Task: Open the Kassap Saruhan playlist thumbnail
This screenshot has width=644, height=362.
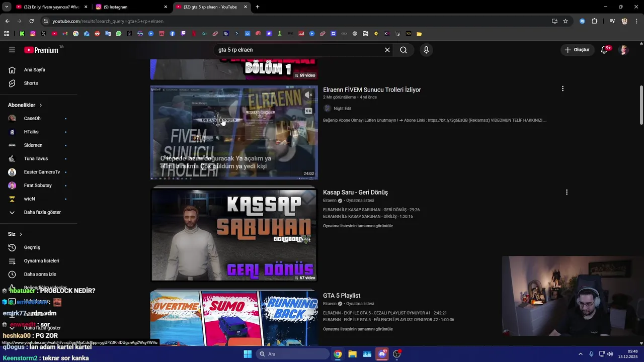Action: 234,235
